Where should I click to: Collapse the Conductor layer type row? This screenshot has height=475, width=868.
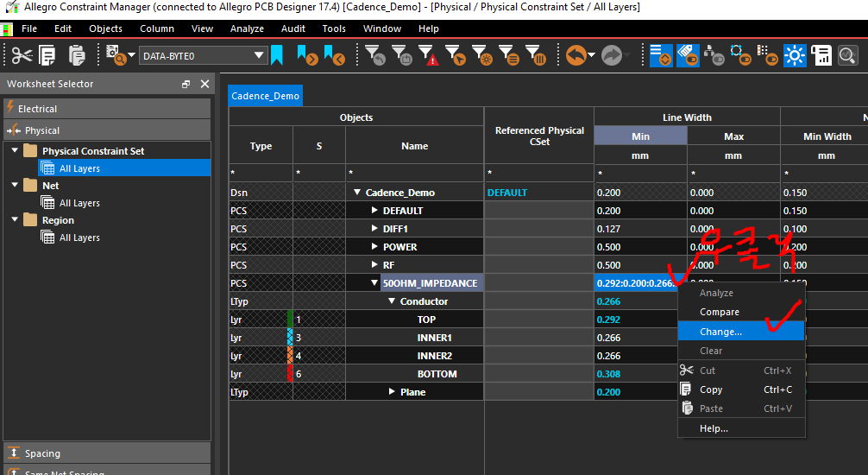[392, 301]
